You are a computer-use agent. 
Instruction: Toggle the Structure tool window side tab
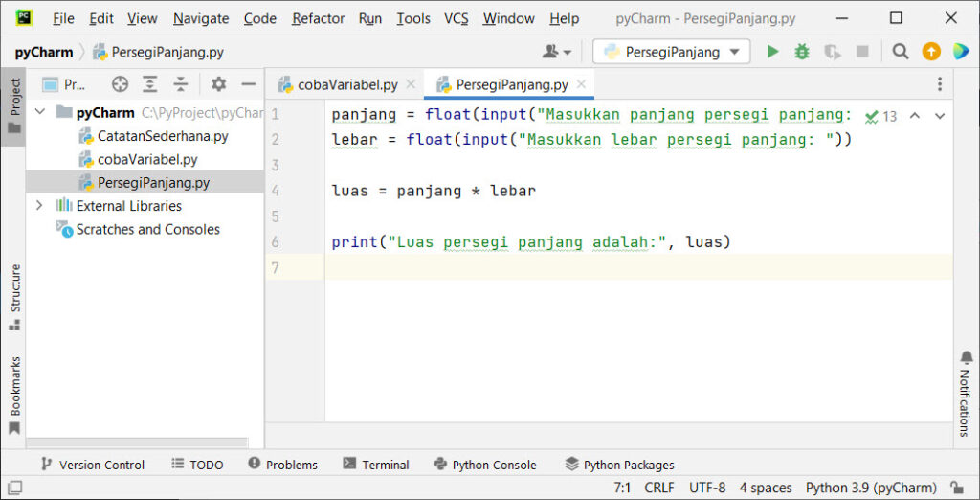coord(14,297)
